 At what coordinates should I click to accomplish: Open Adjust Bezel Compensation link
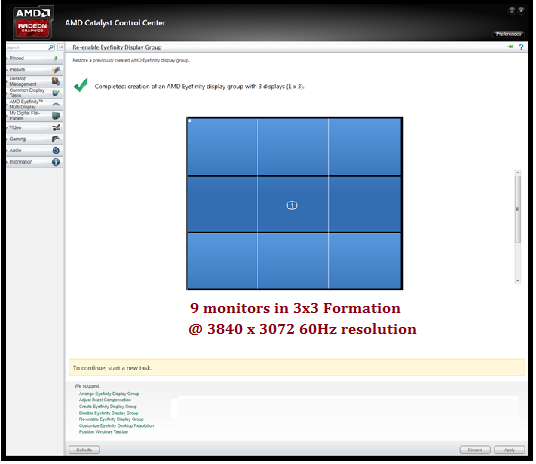point(105,400)
